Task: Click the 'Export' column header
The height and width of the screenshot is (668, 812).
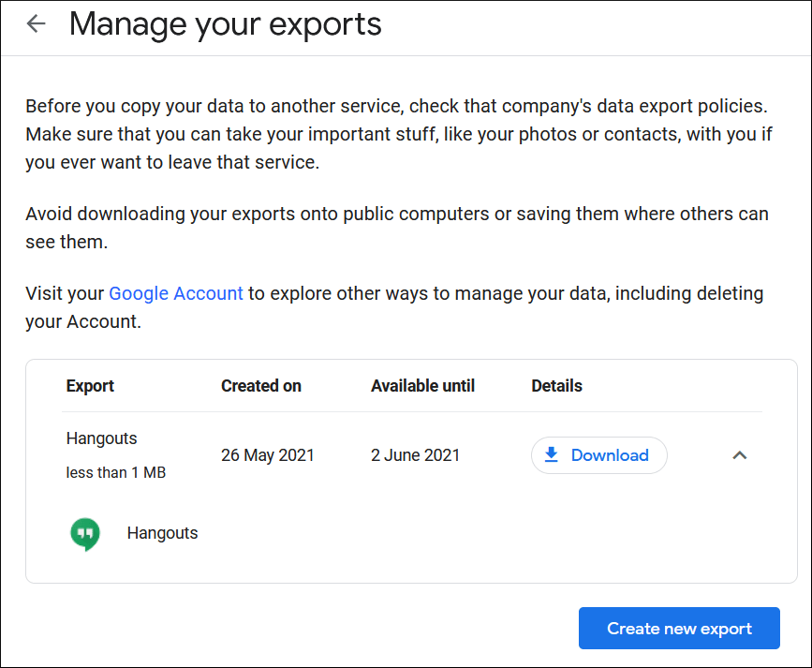Action: pyautogui.click(x=90, y=386)
